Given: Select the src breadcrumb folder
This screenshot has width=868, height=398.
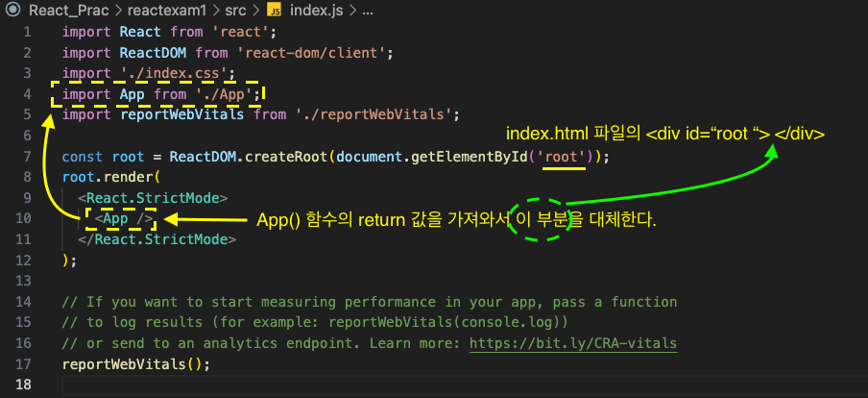Looking at the screenshot, I should [235, 11].
